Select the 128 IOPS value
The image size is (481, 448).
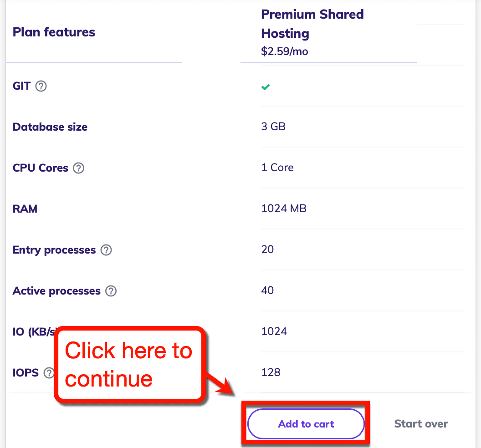pos(271,372)
